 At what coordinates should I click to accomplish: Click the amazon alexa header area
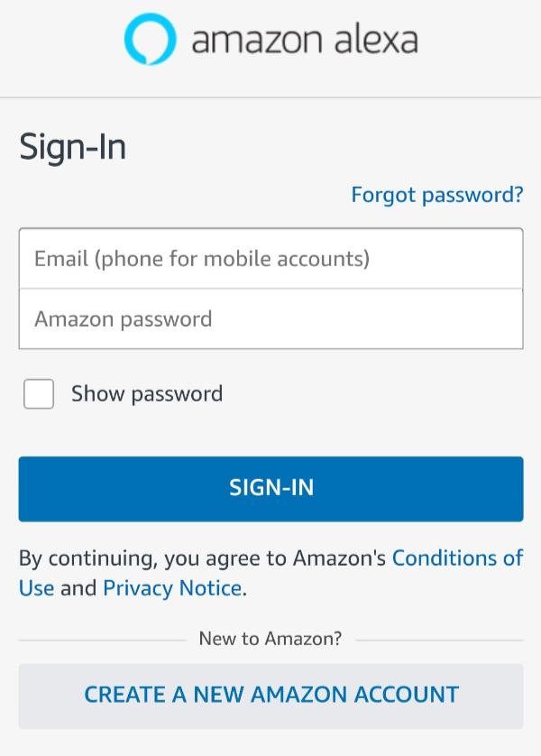[x=270, y=39]
